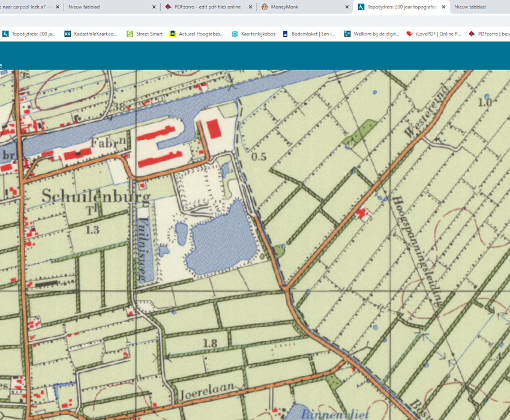Viewport: 510px width, 420px height.
Task: Open the Welkom bij de digit... bookmark
Action: point(372,34)
